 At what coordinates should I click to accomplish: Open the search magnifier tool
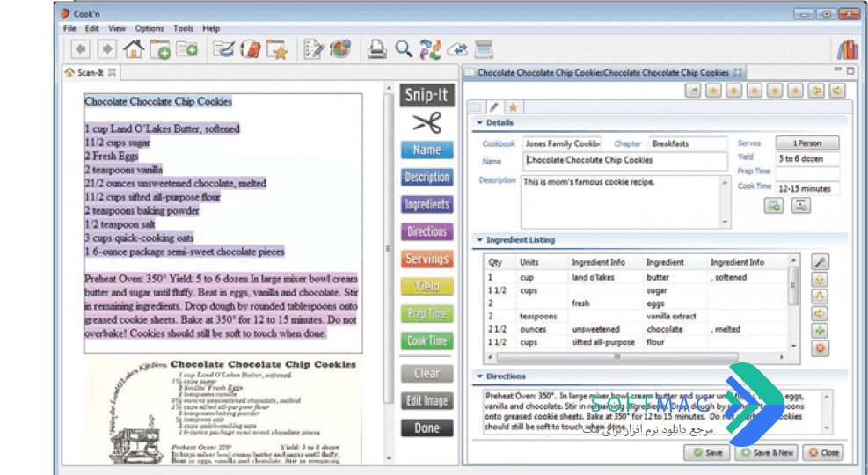pyautogui.click(x=404, y=49)
